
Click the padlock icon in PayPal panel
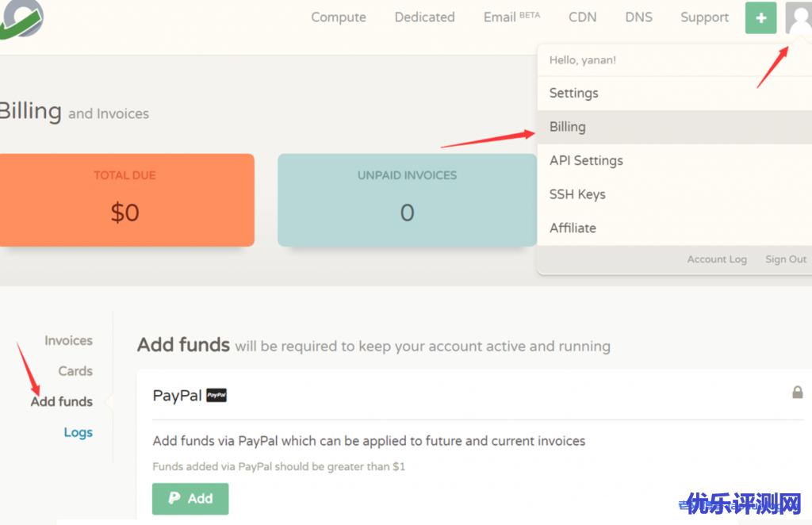(x=797, y=393)
